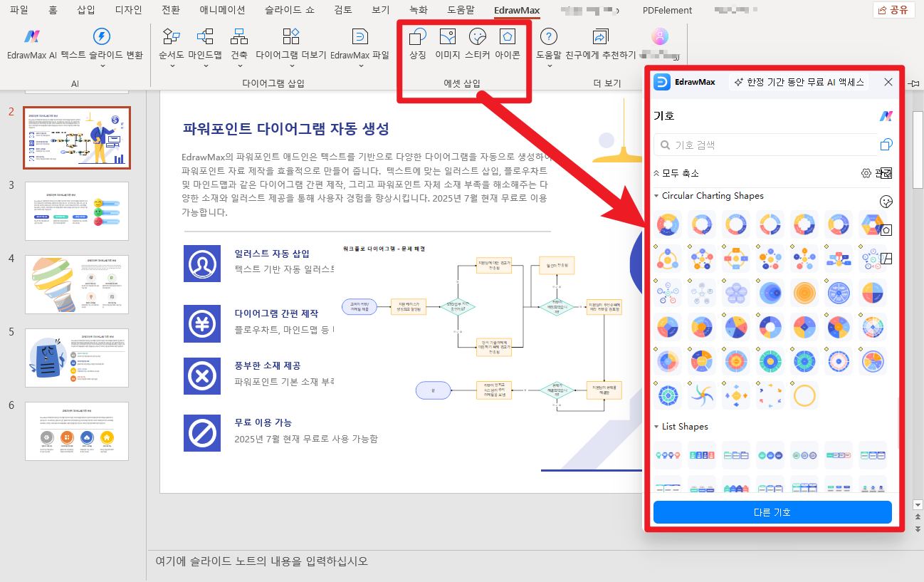Switch to the 애니메이션 tab

point(222,10)
